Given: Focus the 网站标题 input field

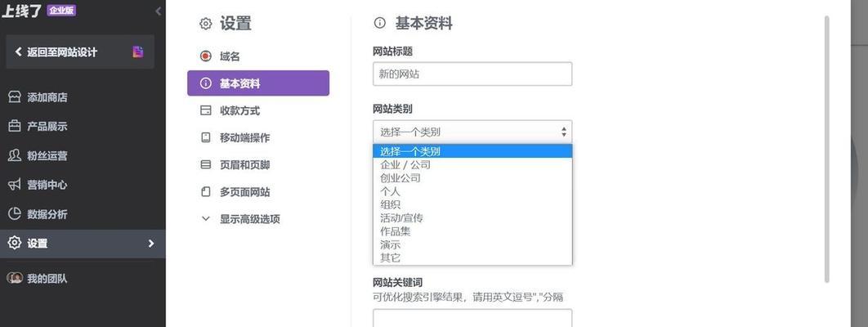Looking at the screenshot, I should [472, 74].
